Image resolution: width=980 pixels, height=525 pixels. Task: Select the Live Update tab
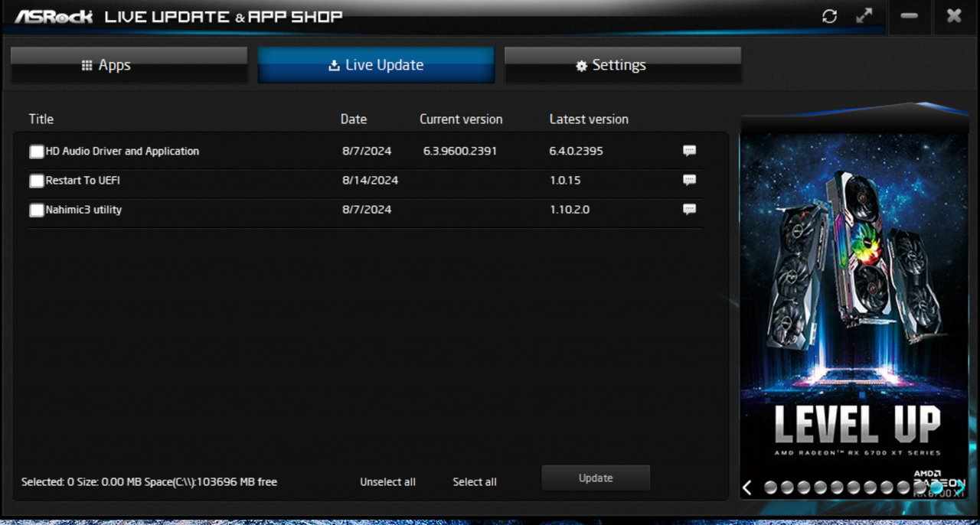376,65
